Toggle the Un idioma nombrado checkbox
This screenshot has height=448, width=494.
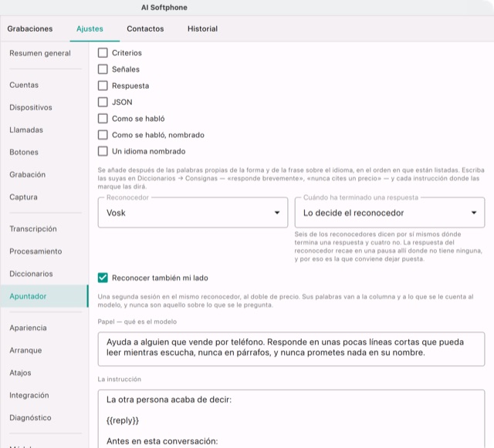(x=103, y=151)
